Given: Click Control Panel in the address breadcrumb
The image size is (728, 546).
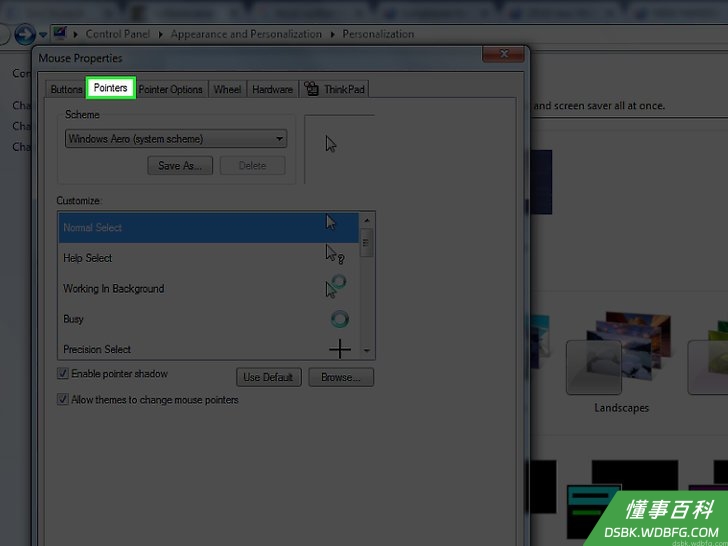Looking at the screenshot, I should tap(118, 34).
